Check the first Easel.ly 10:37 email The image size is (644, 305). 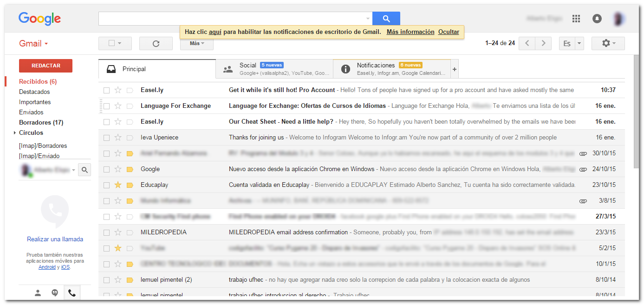point(106,90)
